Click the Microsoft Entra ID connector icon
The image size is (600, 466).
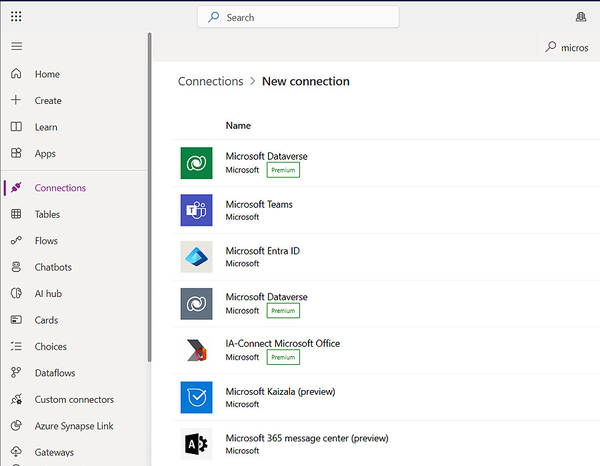click(x=196, y=257)
